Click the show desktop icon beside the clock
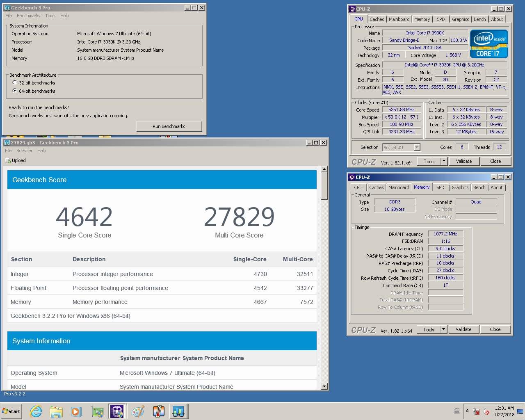The height and width of the screenshot is (420, 525). tap(520, 411)
